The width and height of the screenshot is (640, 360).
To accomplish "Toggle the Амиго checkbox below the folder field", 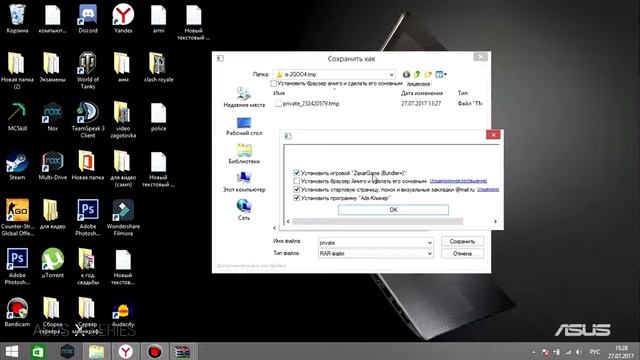I will click(x=273, y=83).
